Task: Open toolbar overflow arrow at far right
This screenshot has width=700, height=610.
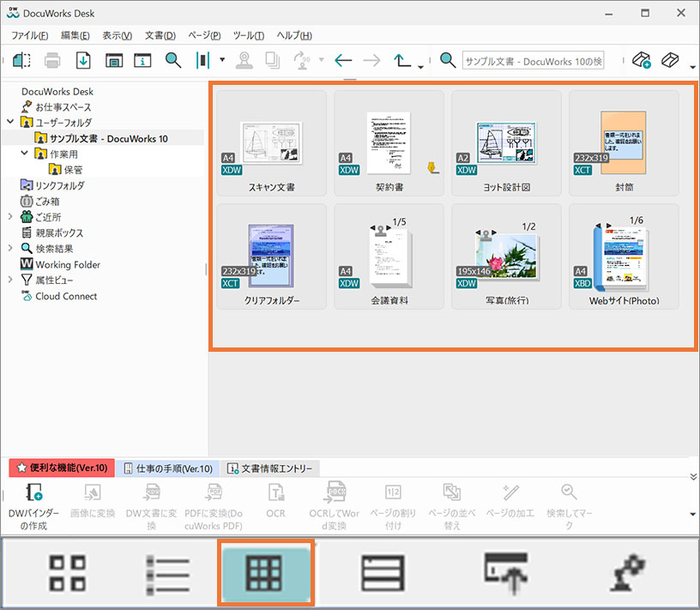Action: coord(692,67)
